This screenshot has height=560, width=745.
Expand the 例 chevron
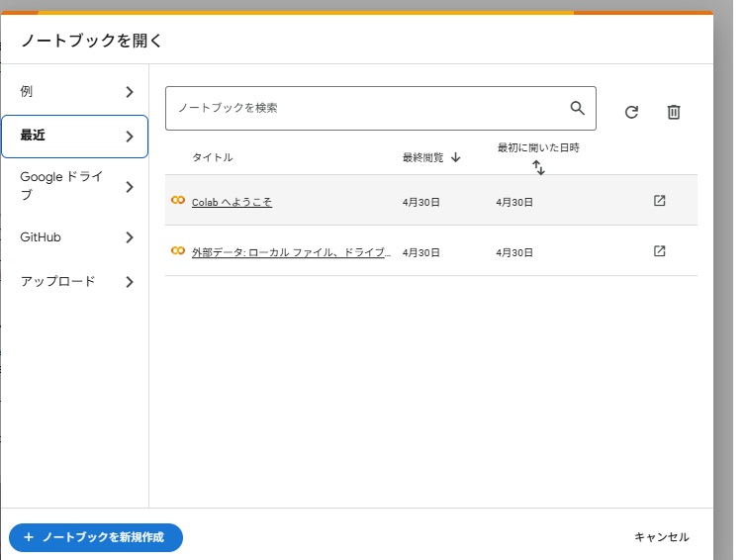(130, 92)
